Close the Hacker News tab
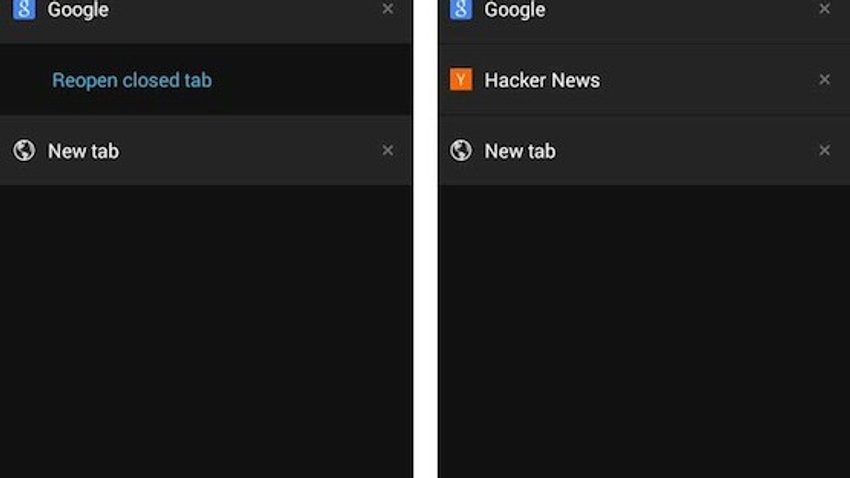 click(825, 80)
